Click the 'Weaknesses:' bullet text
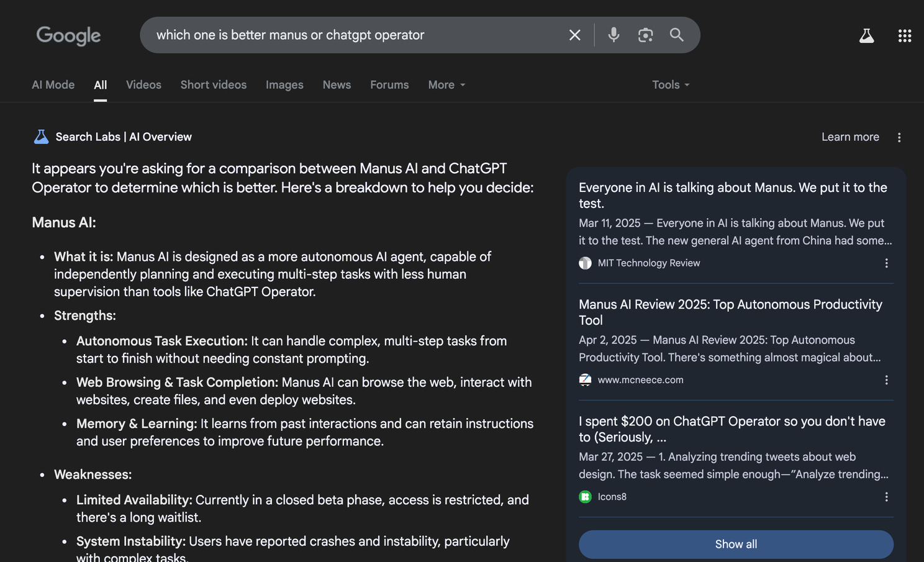This screenshot has height=562, width=924. 93,474
